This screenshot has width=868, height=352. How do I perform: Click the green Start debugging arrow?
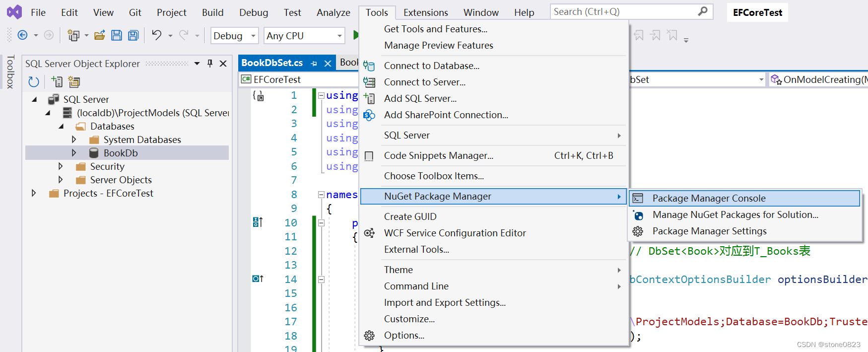click(355, 35)
